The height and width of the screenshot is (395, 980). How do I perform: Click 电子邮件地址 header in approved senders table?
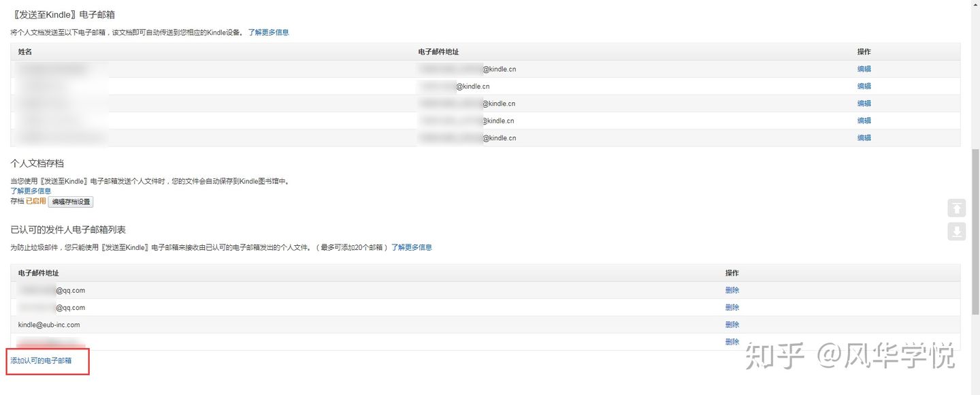click(39, 273)
